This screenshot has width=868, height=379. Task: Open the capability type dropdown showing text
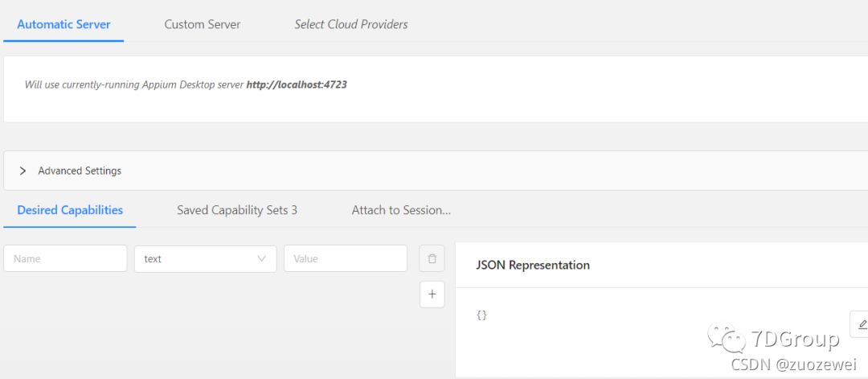[x=206, y=259]
